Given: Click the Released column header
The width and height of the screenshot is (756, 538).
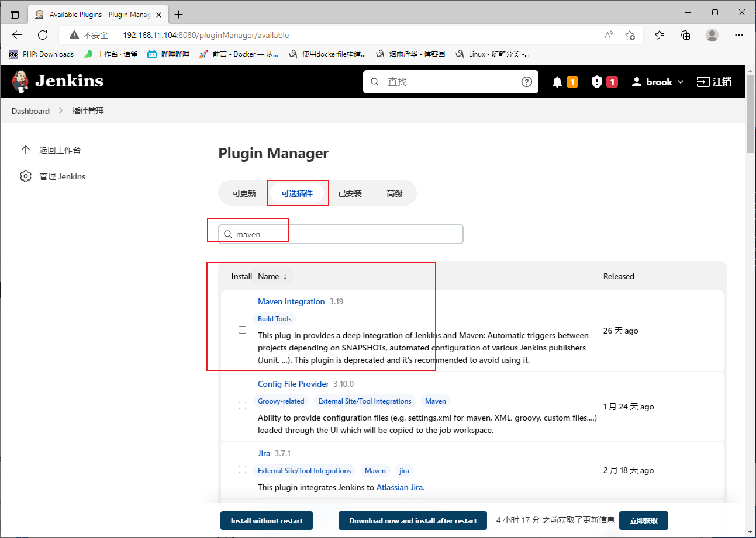Looking at the screenshot, I should [x=619, y=276].
